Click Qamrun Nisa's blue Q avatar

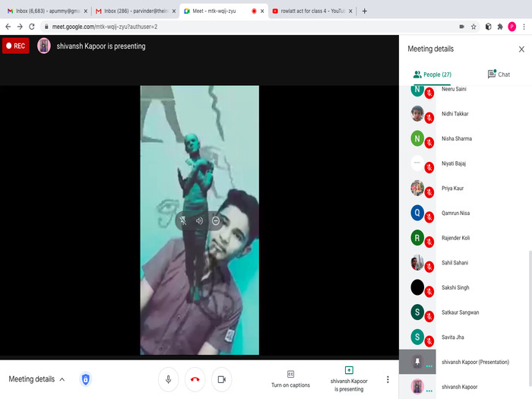tap(417, 213)
